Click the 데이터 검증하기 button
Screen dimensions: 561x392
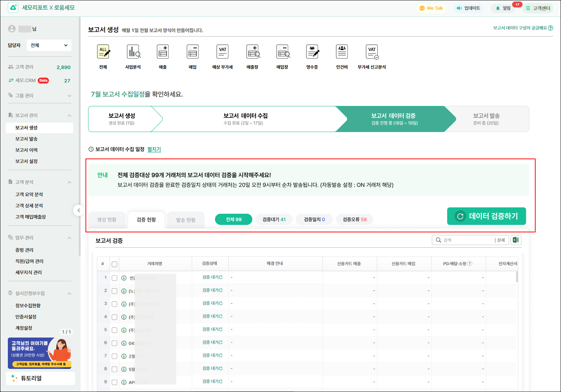[486, 216]
